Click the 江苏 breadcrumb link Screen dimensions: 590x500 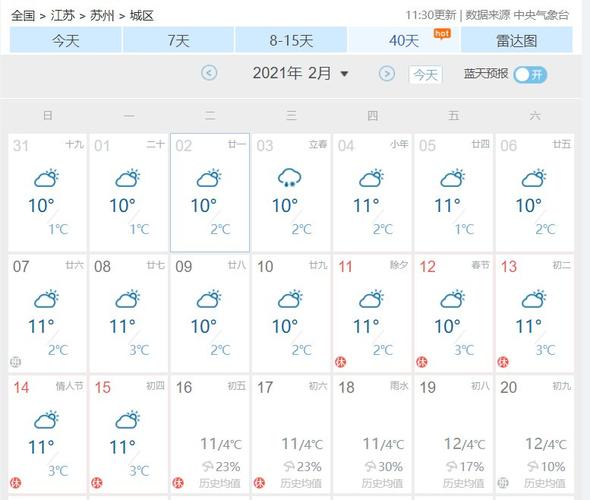tap(63, 16)
